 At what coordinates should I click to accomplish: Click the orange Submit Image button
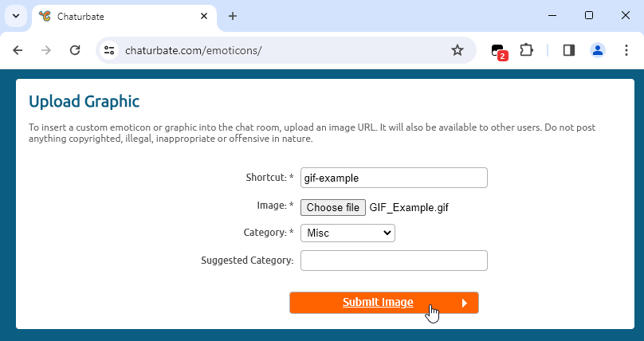click(x=383, y=303)
